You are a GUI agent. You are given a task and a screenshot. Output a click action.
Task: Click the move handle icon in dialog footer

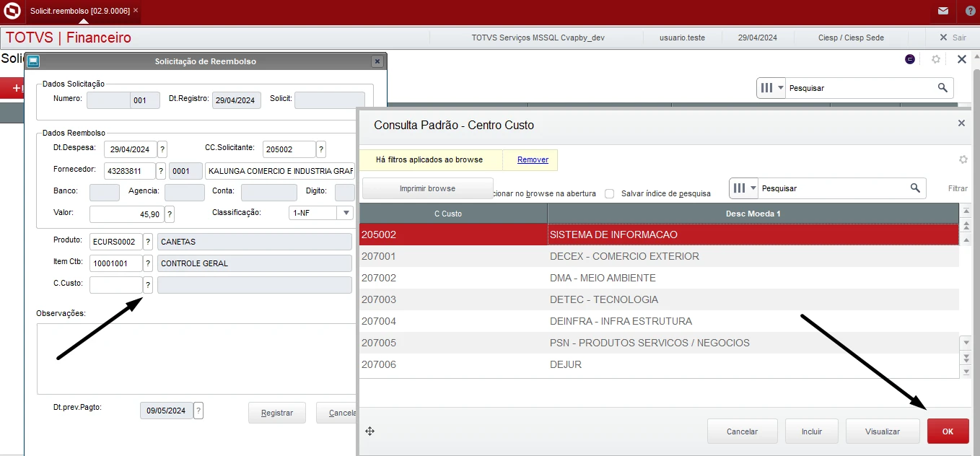(369, 431)
